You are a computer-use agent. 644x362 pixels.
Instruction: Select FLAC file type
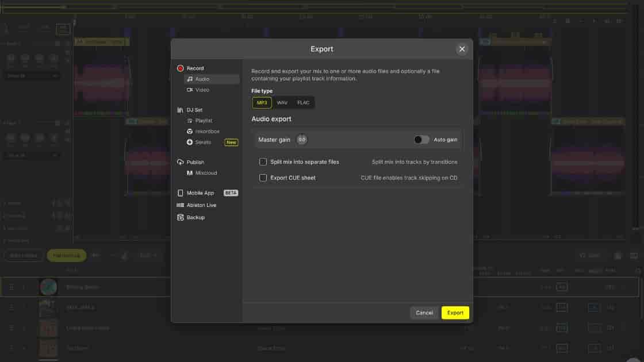[x=303, y=103]
